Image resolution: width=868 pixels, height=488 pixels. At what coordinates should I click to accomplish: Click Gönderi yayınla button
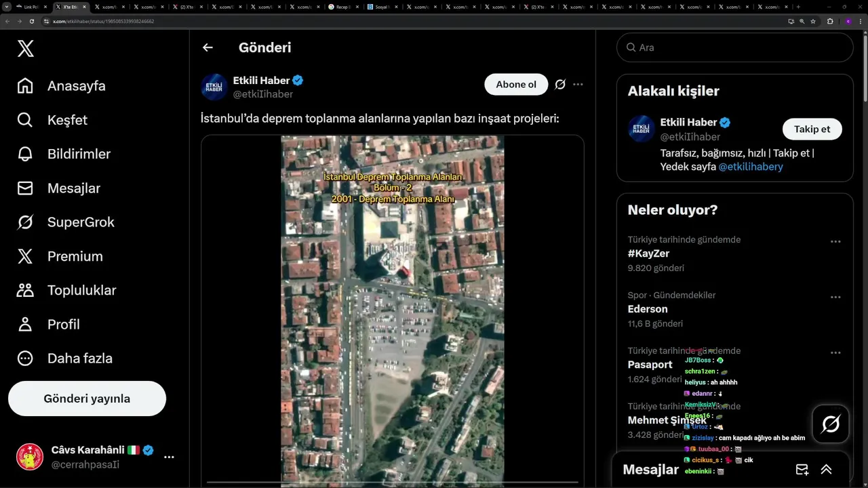tap(87, 399)
